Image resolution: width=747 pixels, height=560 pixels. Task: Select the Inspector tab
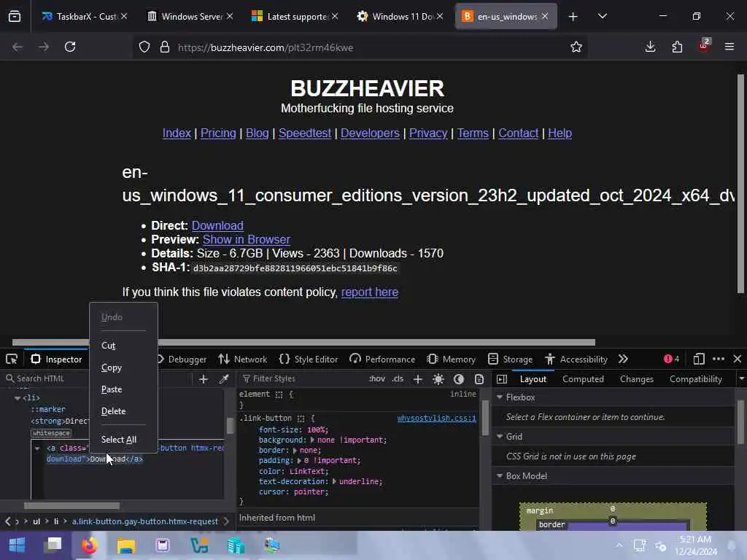[x=57, y=359]
